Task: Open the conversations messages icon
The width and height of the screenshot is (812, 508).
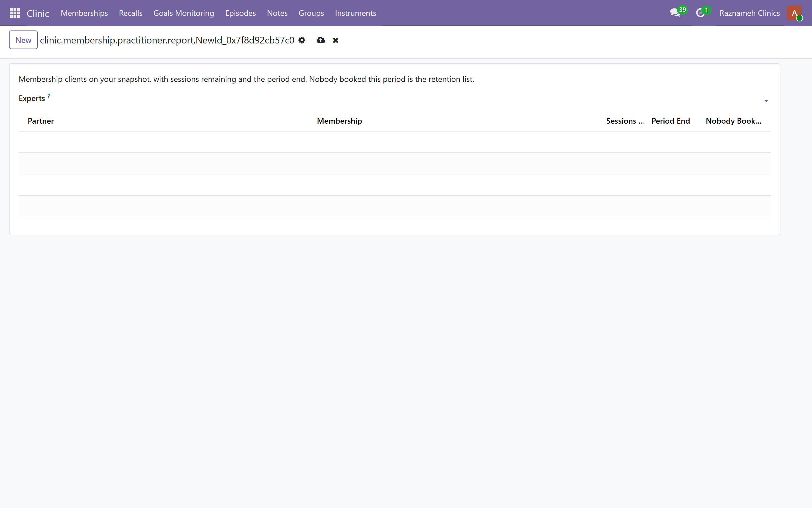Action: [x=675, y=13]
